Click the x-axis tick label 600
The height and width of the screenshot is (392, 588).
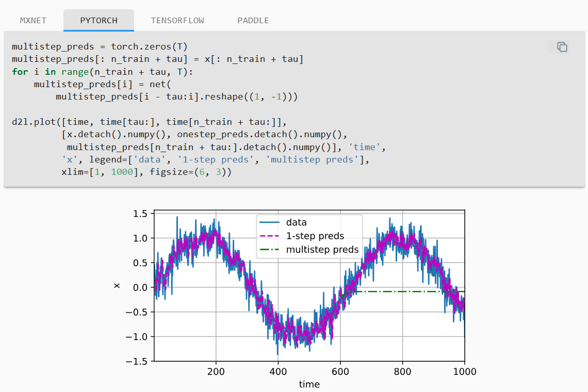(x=340, y=372)
